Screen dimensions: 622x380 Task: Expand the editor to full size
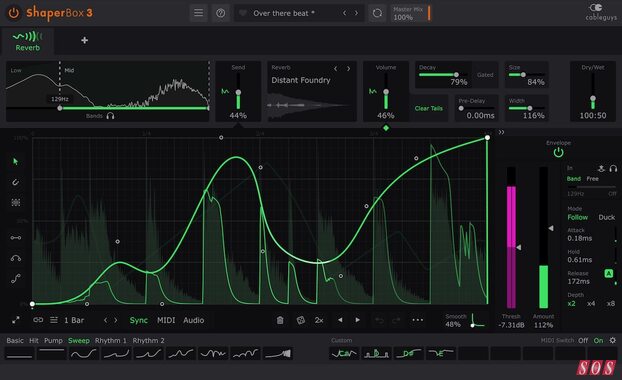click(x=15, y=320)
